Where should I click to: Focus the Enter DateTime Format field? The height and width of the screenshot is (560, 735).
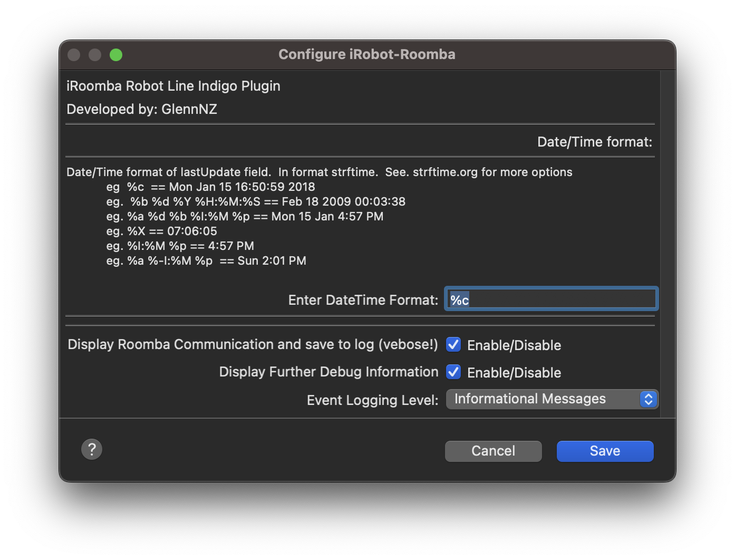click(x=551, y=299)
